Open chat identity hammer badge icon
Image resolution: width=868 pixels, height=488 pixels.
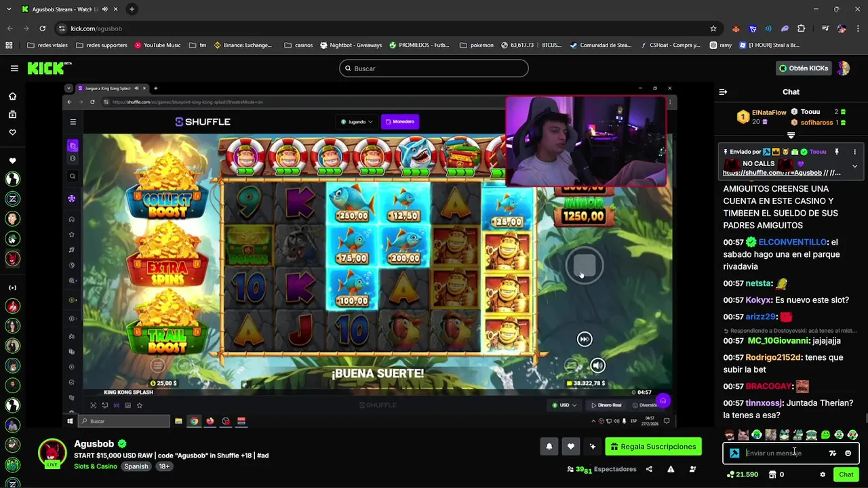pyautogui.click(x=734, y=453)
